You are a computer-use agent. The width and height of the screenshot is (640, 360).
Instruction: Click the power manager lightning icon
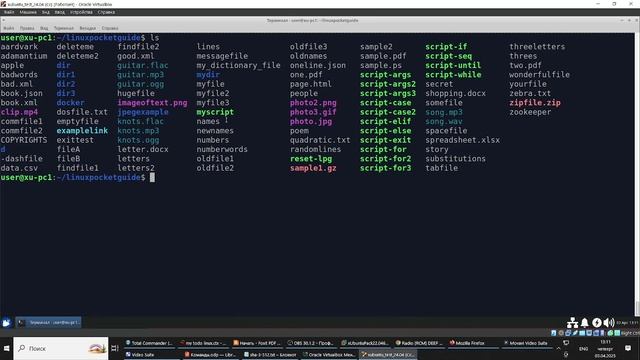coord(597,323)
